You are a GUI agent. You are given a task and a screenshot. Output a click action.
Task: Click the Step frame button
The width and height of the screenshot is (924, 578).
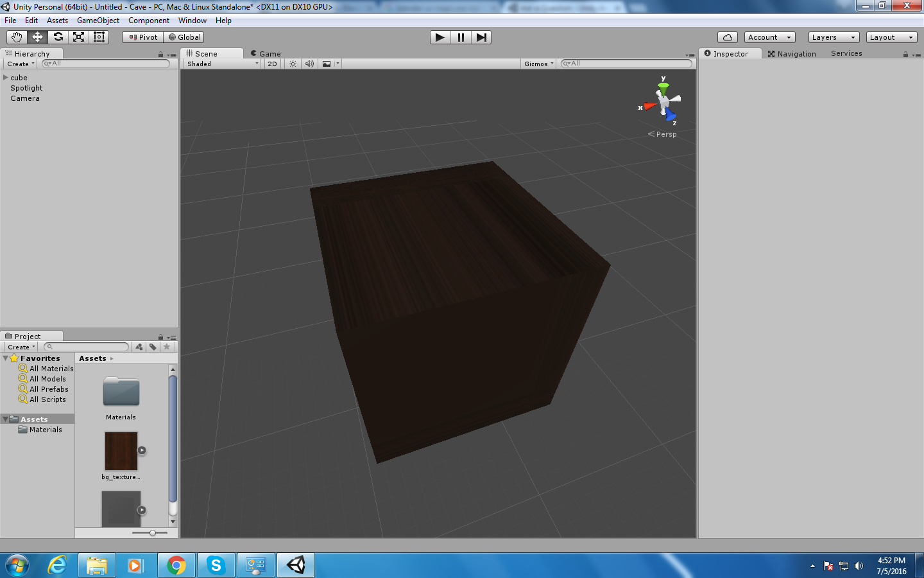pyautogui.click(x=481, y=37)
